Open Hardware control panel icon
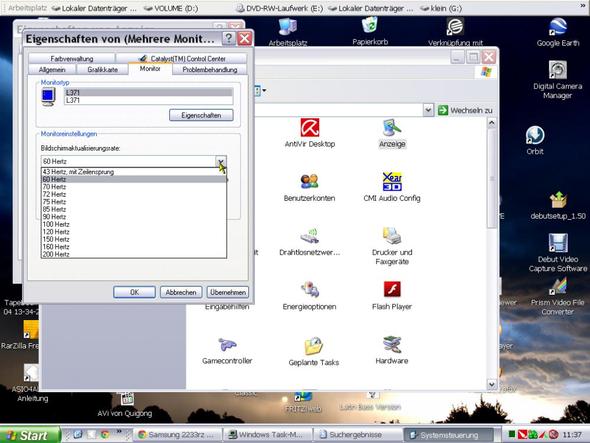 (x=392, y=350)
